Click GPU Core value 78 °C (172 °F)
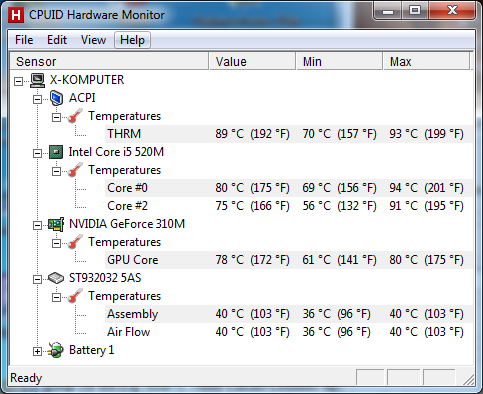 (252, 260)
